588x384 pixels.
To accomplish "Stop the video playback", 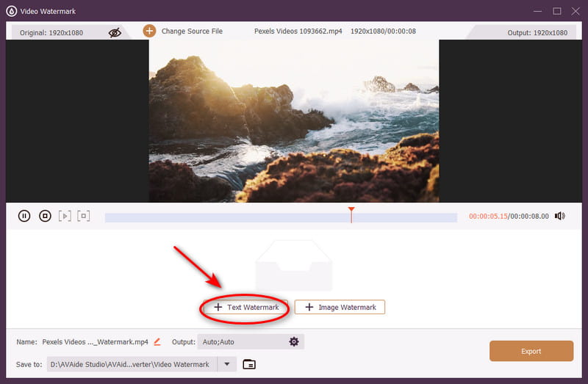I will click(45, 216).
